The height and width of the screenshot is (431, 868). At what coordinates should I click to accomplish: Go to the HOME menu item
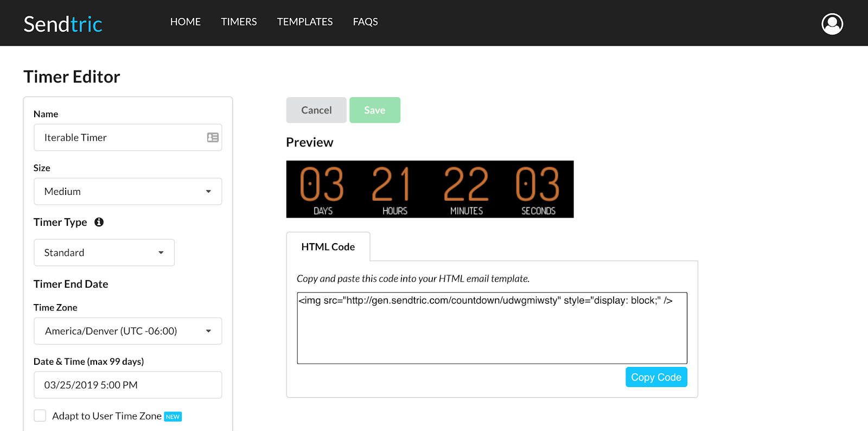186,22
